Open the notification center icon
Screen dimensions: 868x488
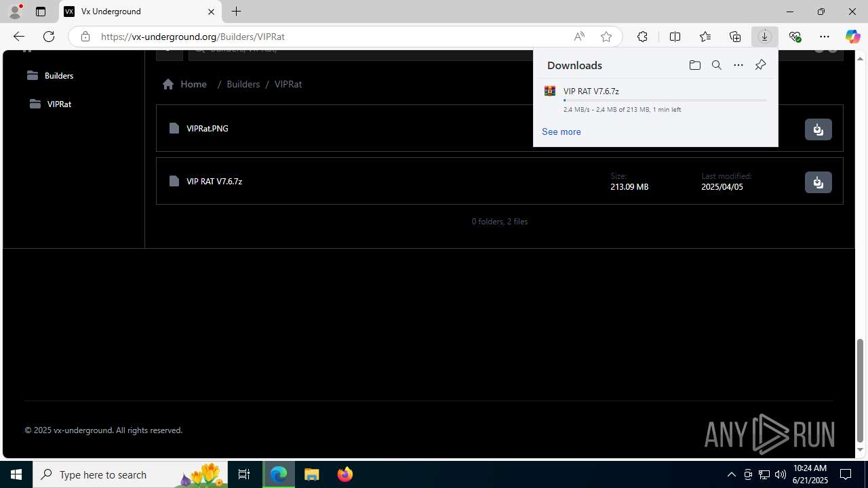[x=846, y=474]
